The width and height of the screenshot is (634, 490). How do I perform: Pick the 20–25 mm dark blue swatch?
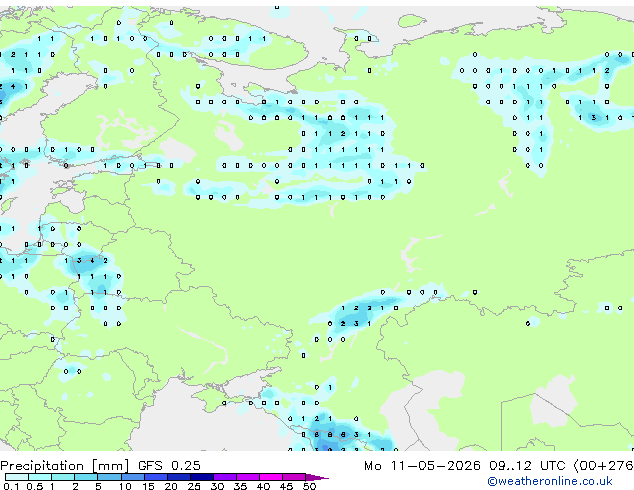pos(179,477)
